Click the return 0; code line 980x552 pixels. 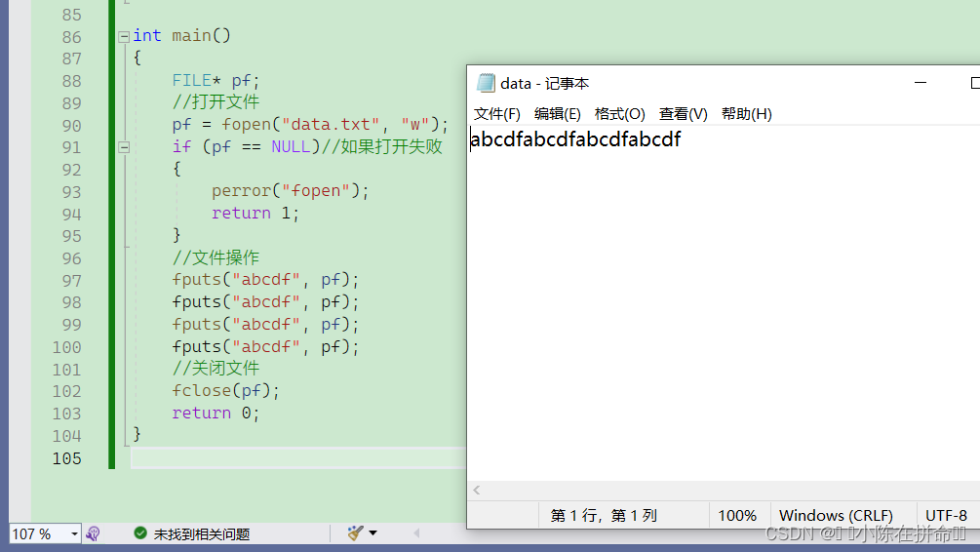(216, 413)
